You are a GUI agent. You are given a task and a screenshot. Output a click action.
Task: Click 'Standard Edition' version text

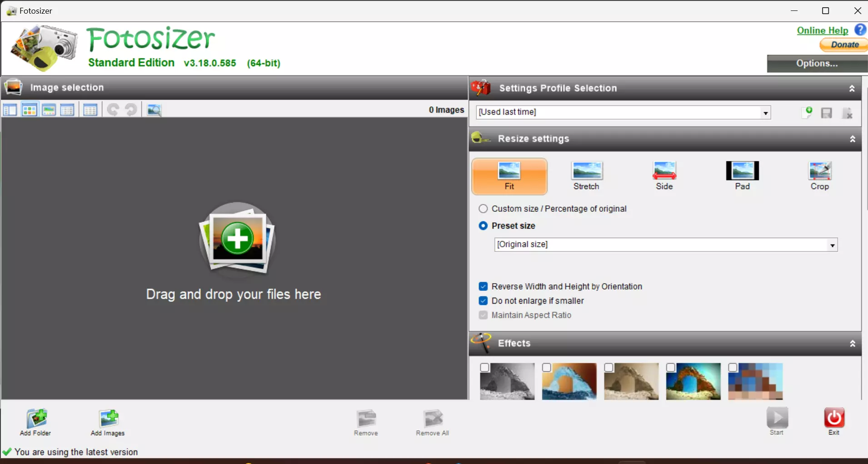pos(131,63)
